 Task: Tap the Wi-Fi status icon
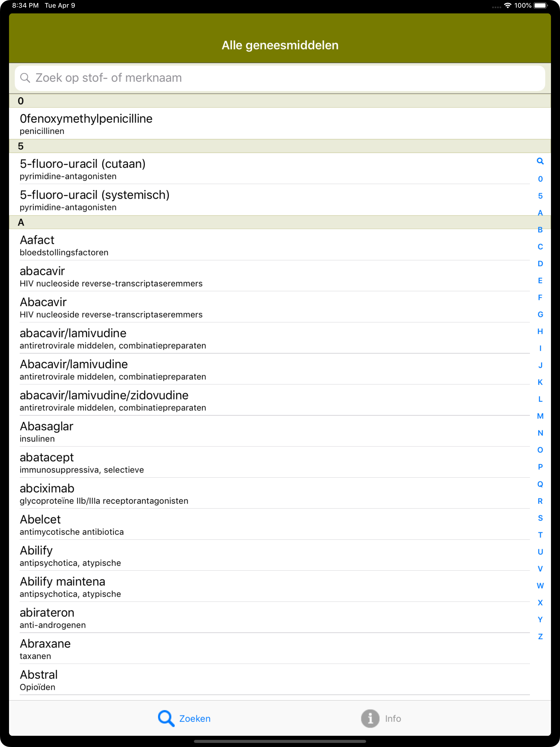point(507,5)
